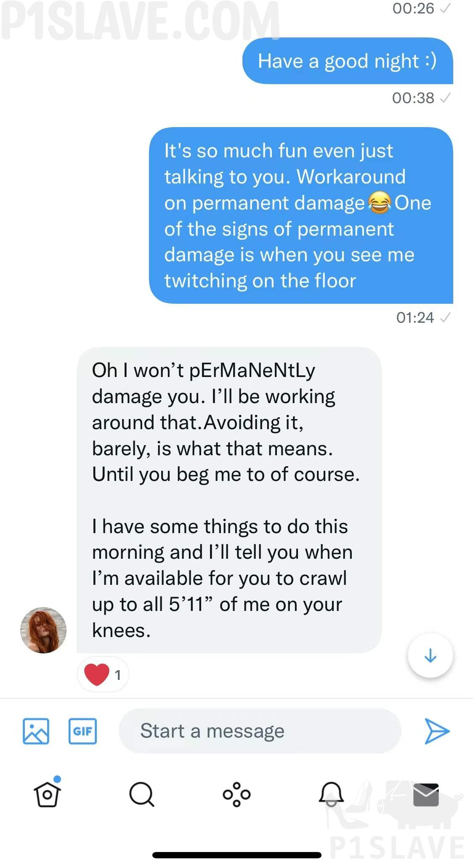Open the Search tab
Image resolution: width=473 pixels, height=868 pixels.
[x=141, y=794]
